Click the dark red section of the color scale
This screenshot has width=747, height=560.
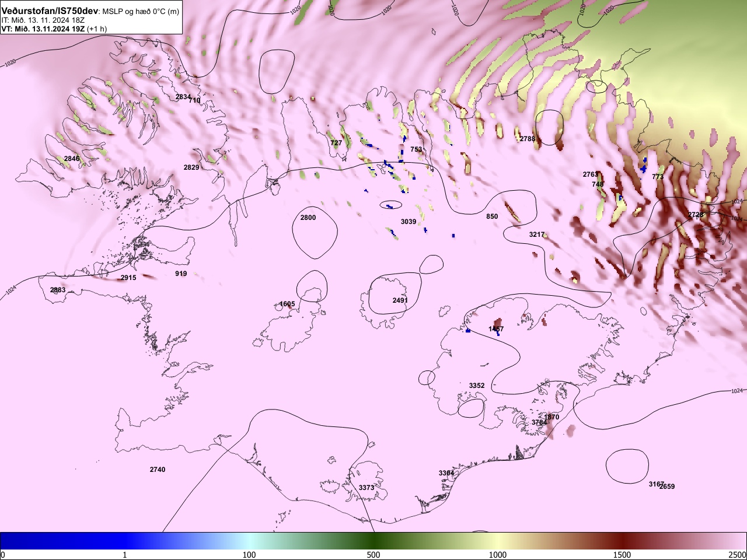pyautogui.click(x=622, y=541)
